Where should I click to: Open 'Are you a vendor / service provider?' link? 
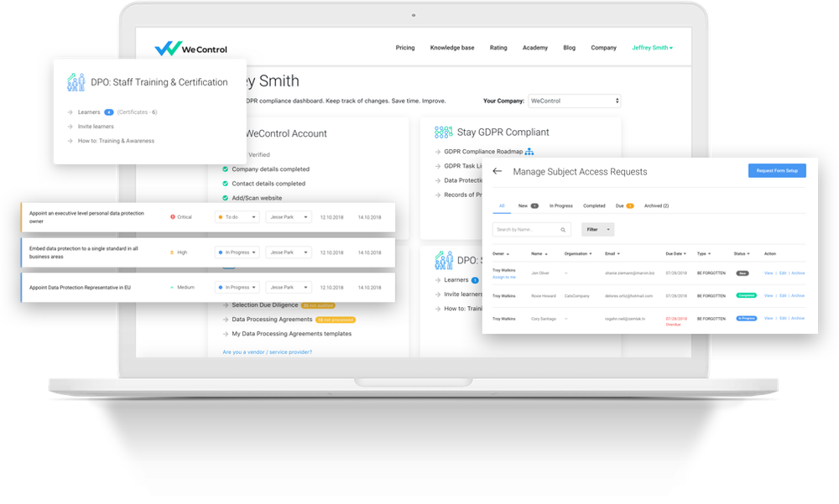(x=267, y=352)
